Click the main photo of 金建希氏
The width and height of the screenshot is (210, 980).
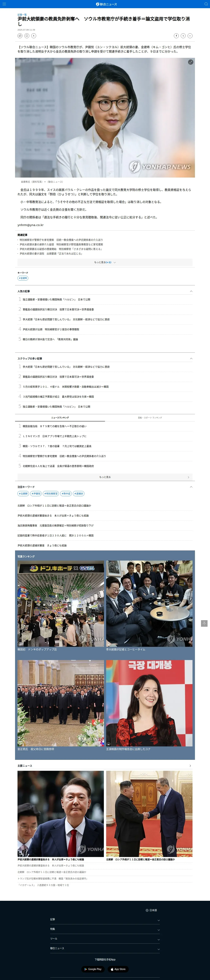105,118
